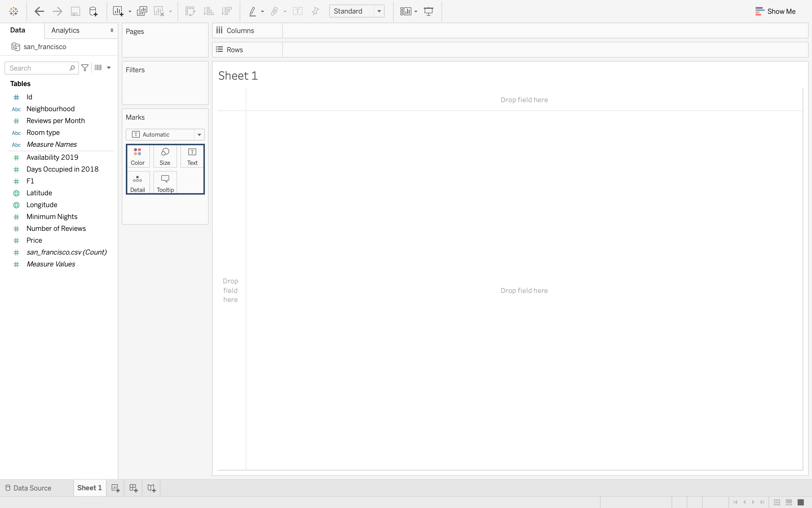Click the filter funnel icon in Data pane
Viewport: 812px width, 508px height.
[x=85, y=68]
